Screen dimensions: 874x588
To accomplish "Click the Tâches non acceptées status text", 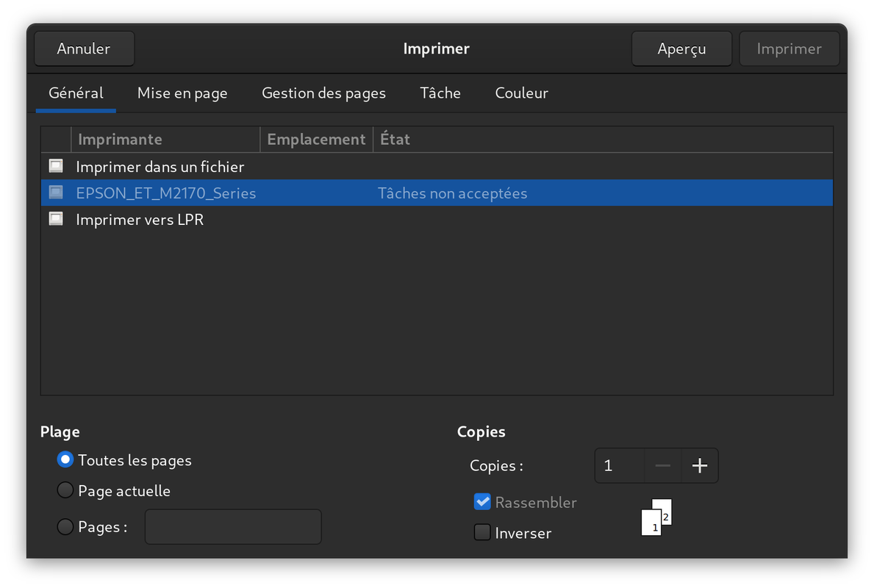I will pos(453,193).
